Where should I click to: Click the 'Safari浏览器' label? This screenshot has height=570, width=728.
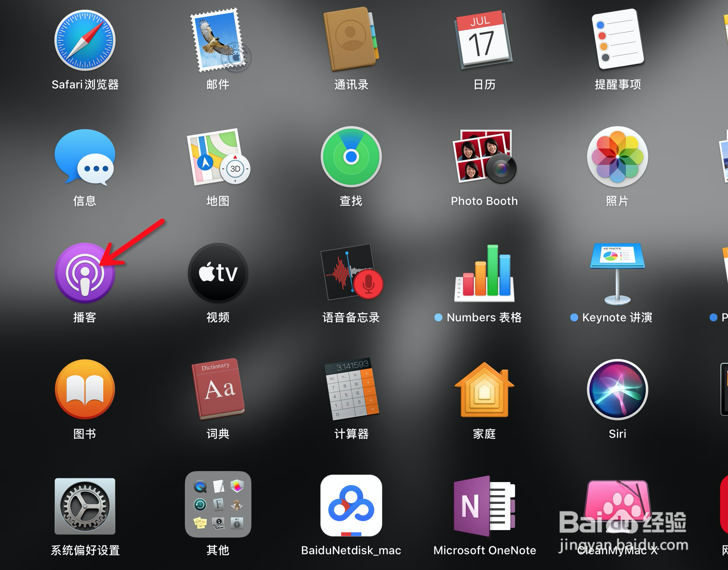[x=85, y=84]
